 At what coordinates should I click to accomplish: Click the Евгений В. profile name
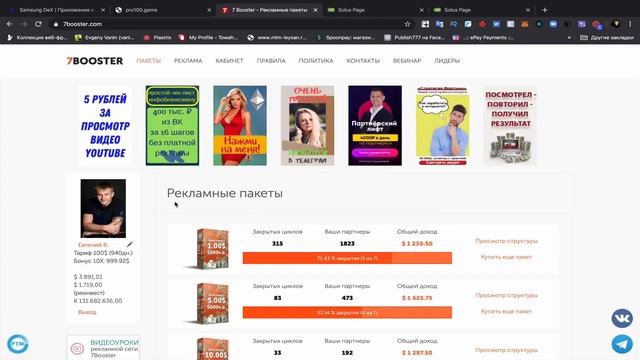[93, 245]
